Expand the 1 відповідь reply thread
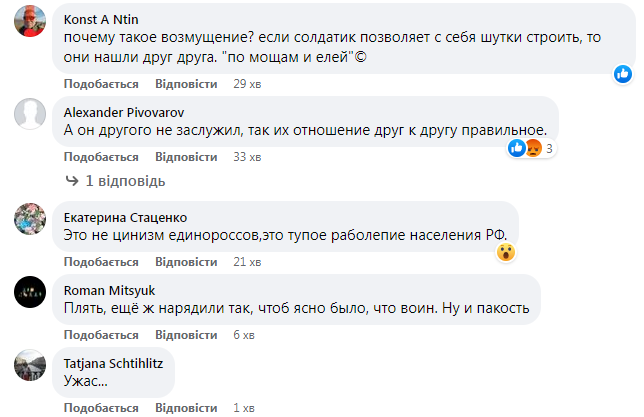This screenshot has height=417, width=644. click(115, 182)
